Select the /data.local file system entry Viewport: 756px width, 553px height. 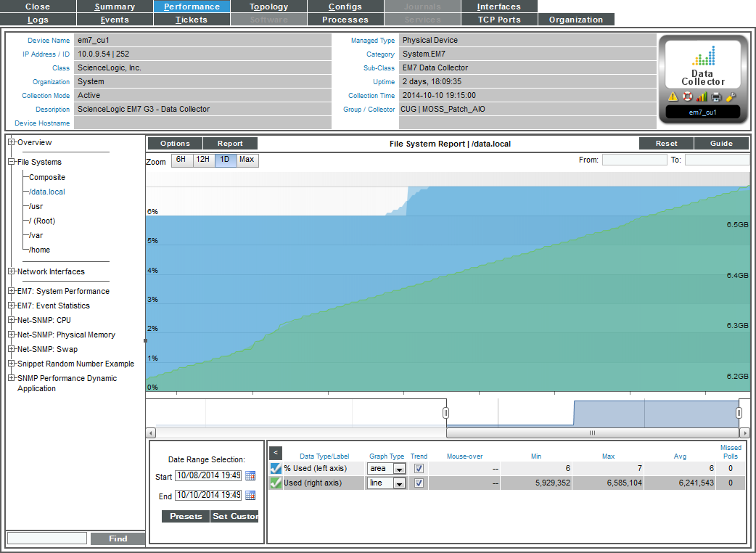(46, 192)
